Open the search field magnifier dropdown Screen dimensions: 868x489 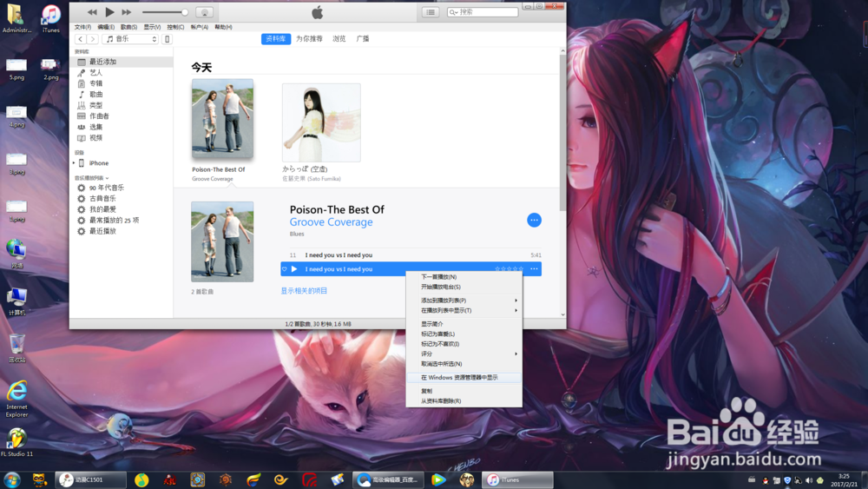coord(454,12)
